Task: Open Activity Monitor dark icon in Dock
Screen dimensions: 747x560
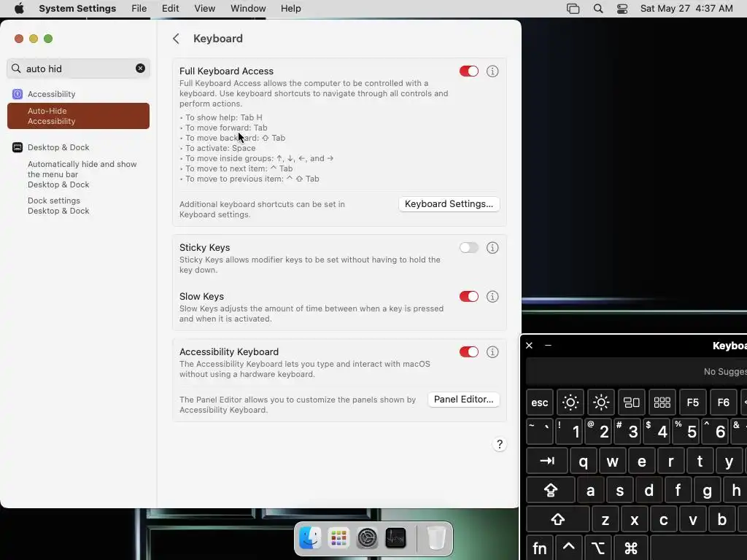Action: tap(395, 539)
